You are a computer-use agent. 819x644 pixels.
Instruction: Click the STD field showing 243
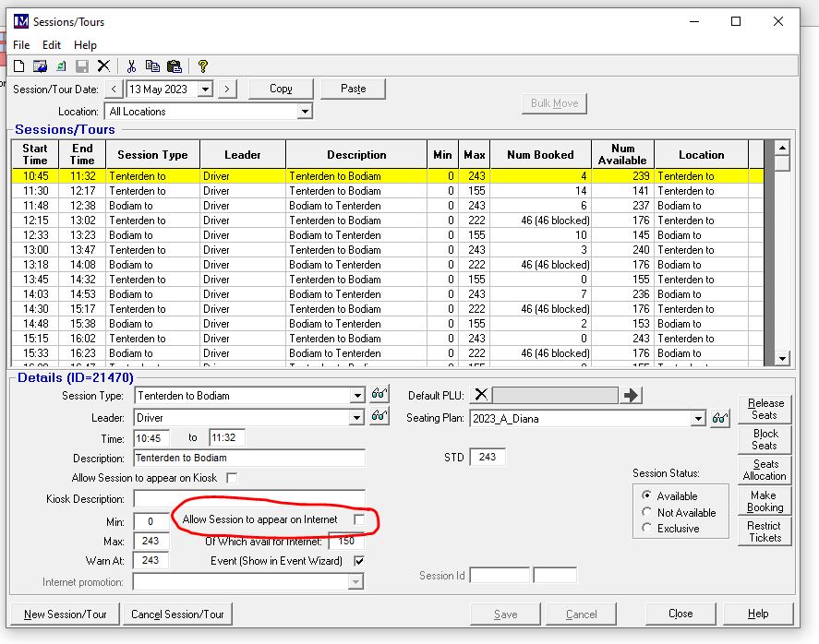pos(488,457)
